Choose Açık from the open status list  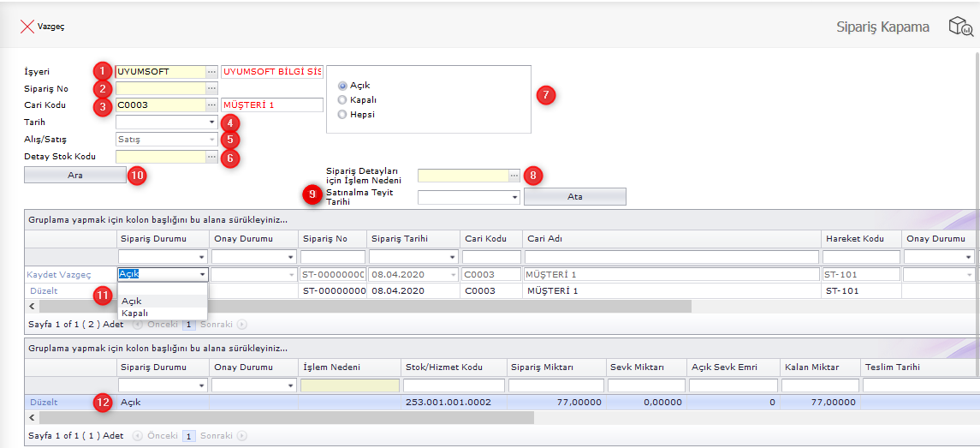coord(132,302)
